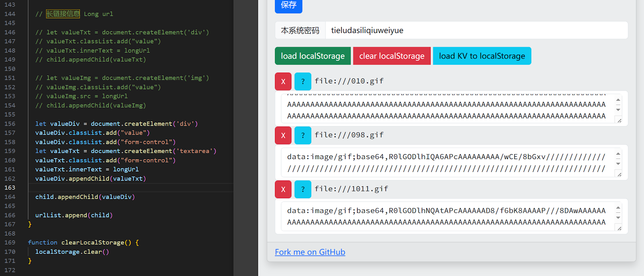Screen dimensions: 644x276
Task: Delete the file:///1011.gif entry with X
Action: click(x=283, y=189)
